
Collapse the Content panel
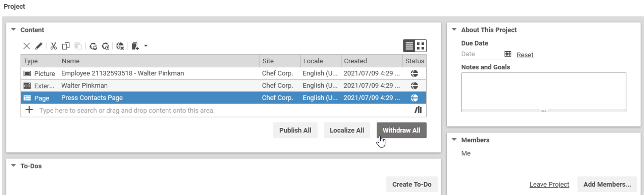point(13,29)
